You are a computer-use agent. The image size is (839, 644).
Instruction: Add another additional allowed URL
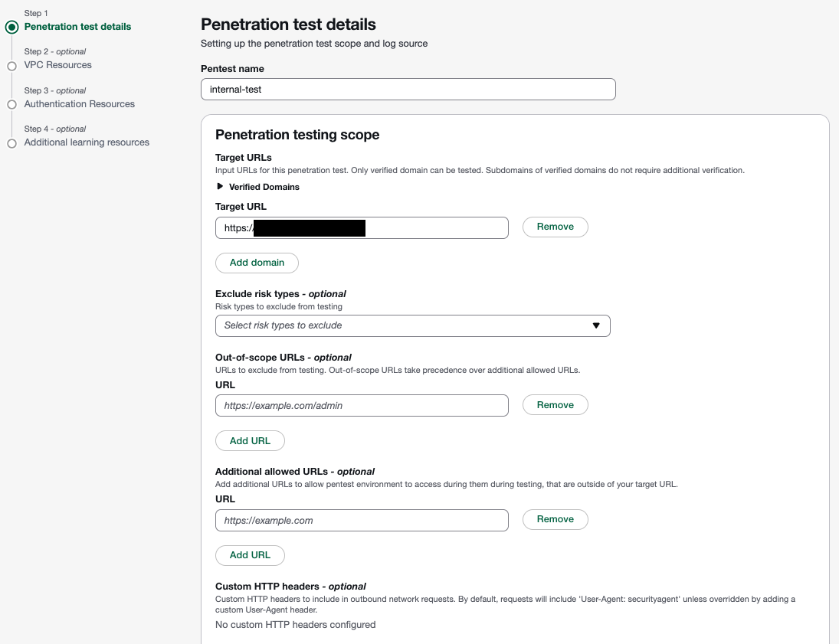pyautogui.click(x=250, y=555)
